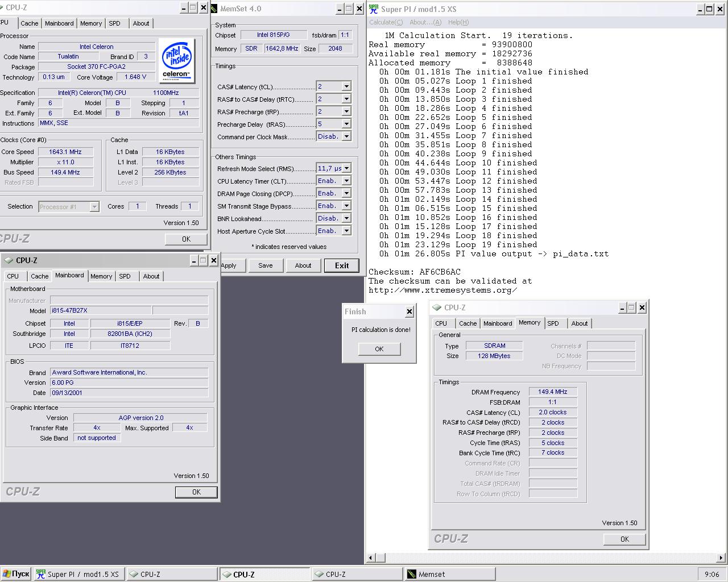Click the Memory frequency field 1642,8 MHz
The image size is (728, 582).
(282, 48)
